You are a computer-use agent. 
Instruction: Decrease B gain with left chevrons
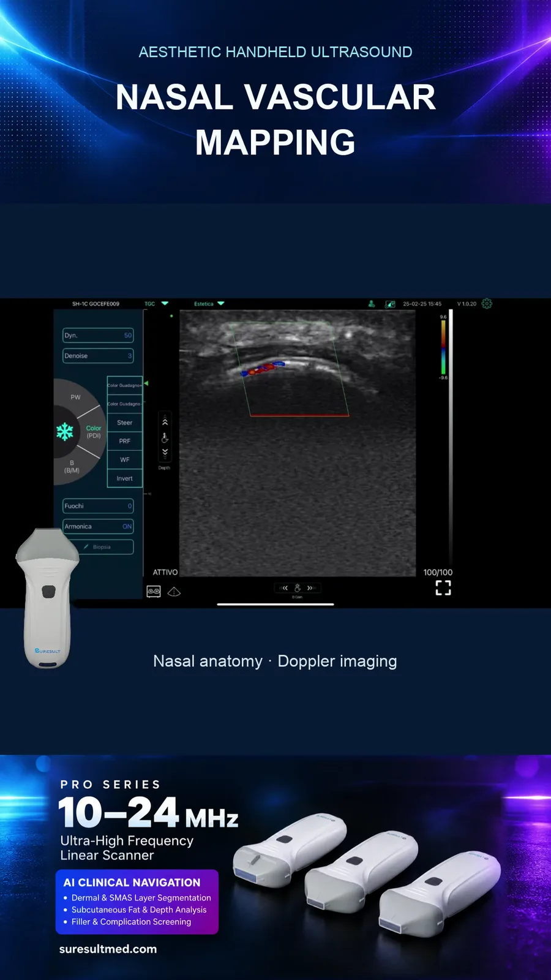point(284,588)
